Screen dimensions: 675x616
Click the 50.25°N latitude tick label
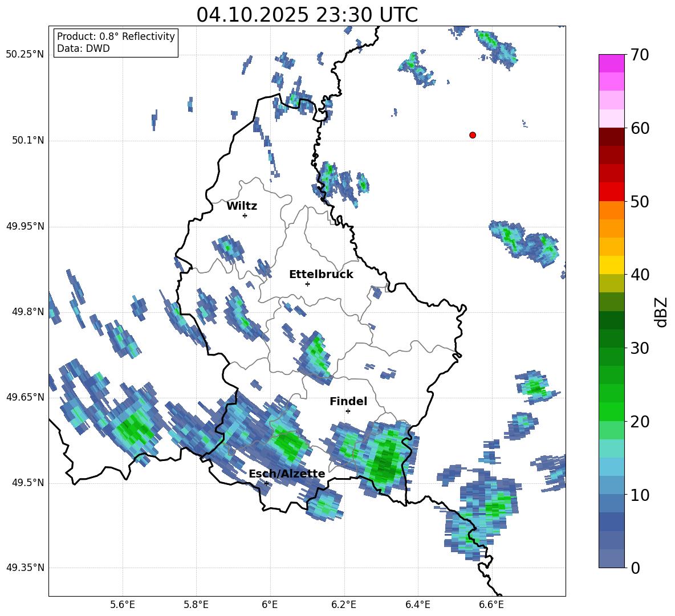[x=25, y=55]
